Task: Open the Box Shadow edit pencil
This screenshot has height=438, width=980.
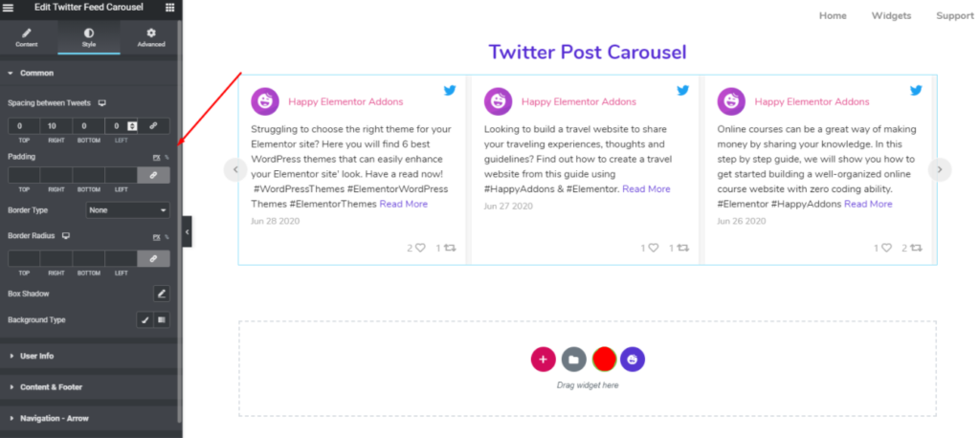Action: pos(162,294)
